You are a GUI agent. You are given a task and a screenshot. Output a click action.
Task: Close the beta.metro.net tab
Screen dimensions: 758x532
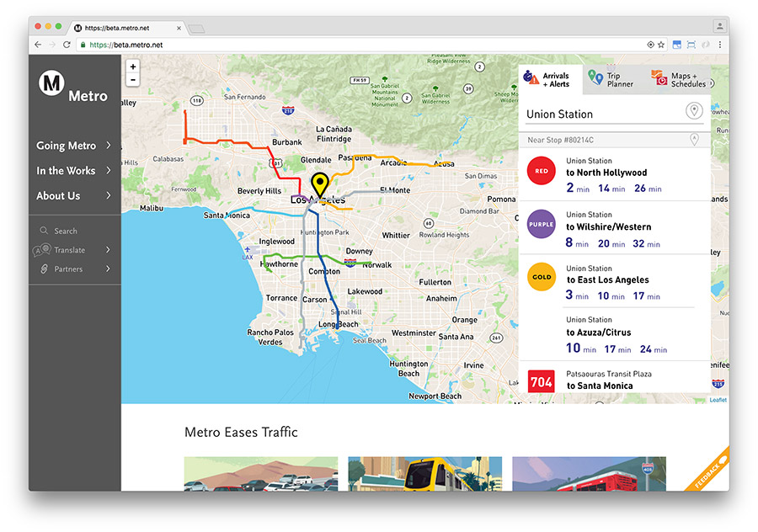pos(179,28)
